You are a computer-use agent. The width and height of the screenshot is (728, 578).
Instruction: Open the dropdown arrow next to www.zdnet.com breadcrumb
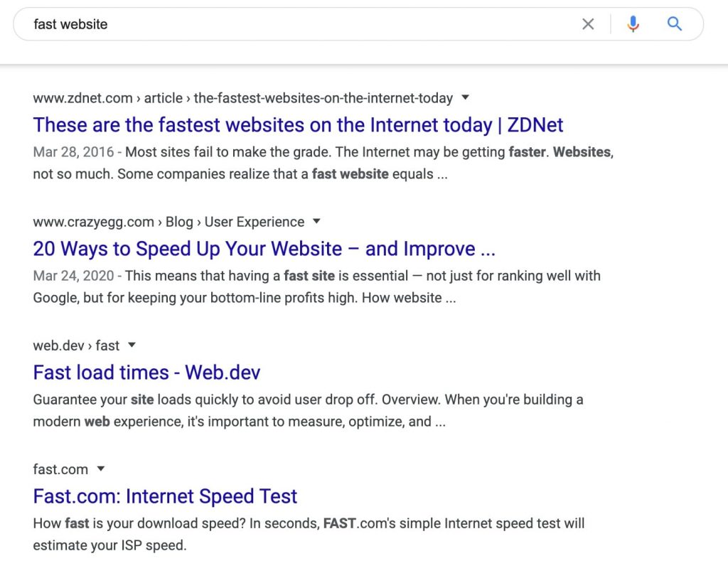pyautogui.click(x=464, y=97)
